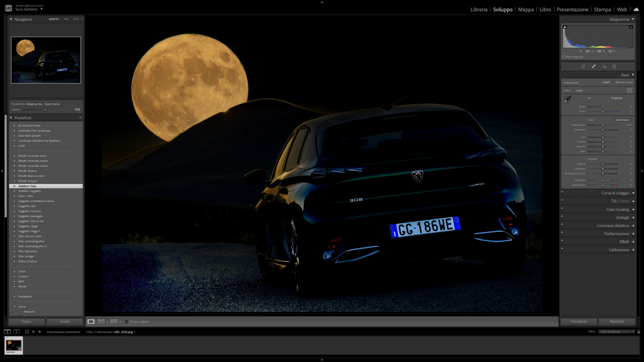Expand the Correzioni obiettivo panel
The image size is (644, 362).
coord(633,226)
